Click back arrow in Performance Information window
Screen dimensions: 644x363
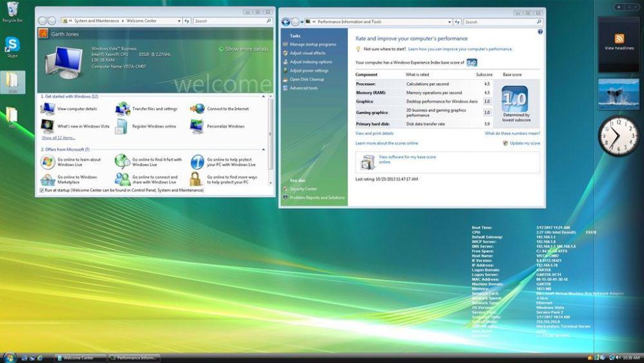[x=286, y=22]
